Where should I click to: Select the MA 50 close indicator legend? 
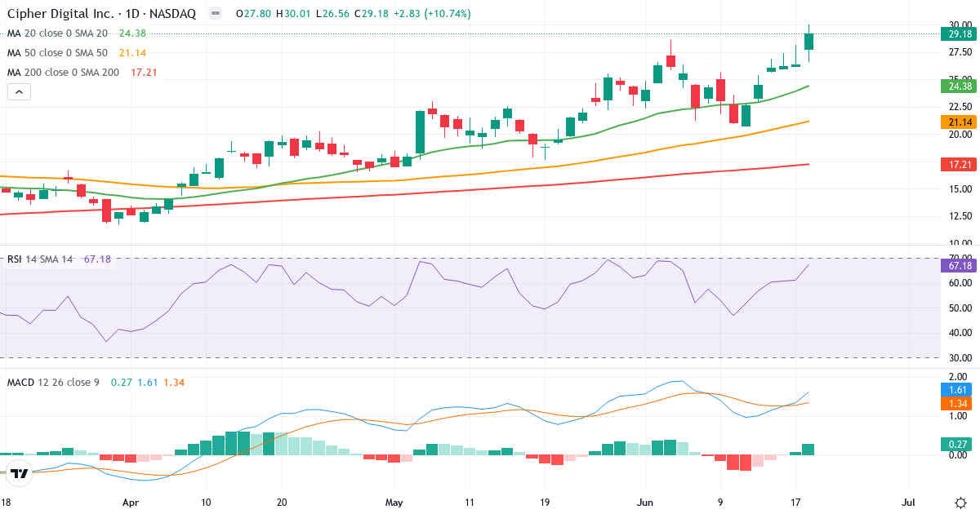[57, 53]
